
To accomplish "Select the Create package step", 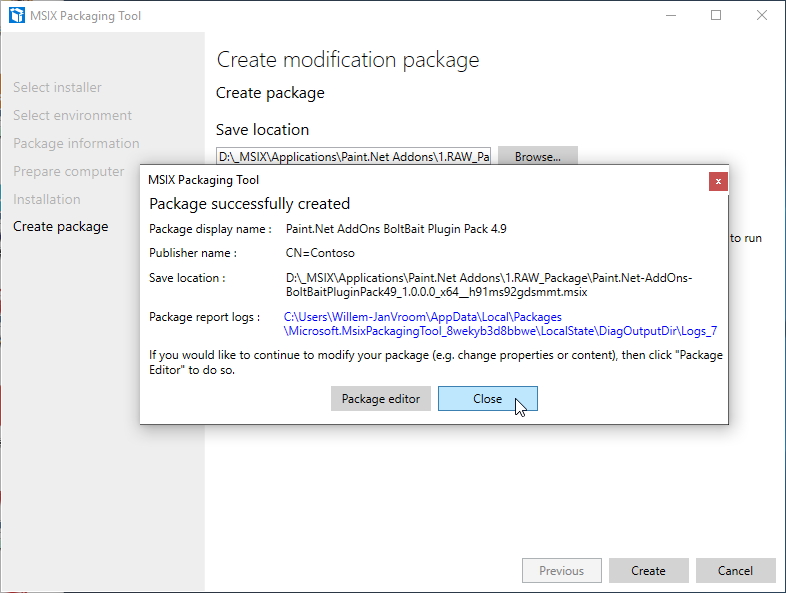I will point(60,227).
